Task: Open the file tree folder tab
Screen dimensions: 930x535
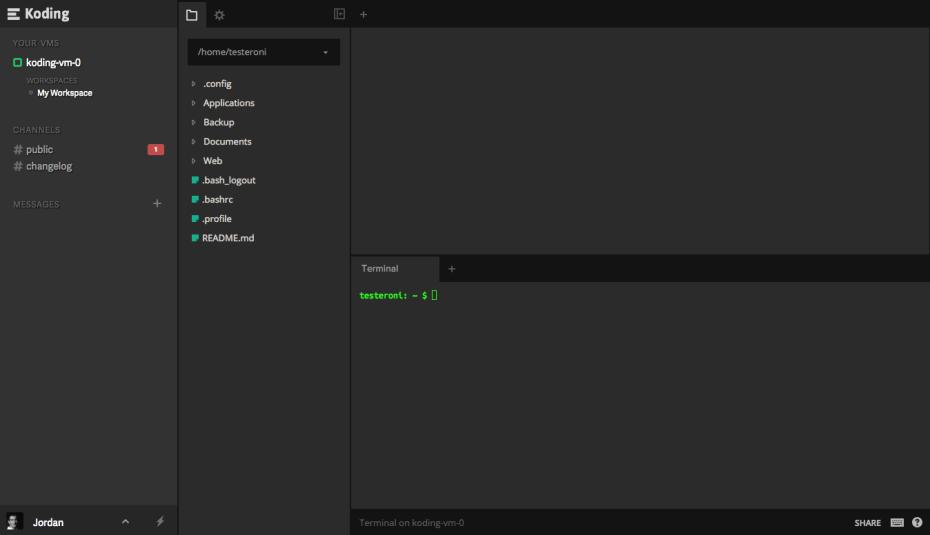Action: click(x=192, y=15)
